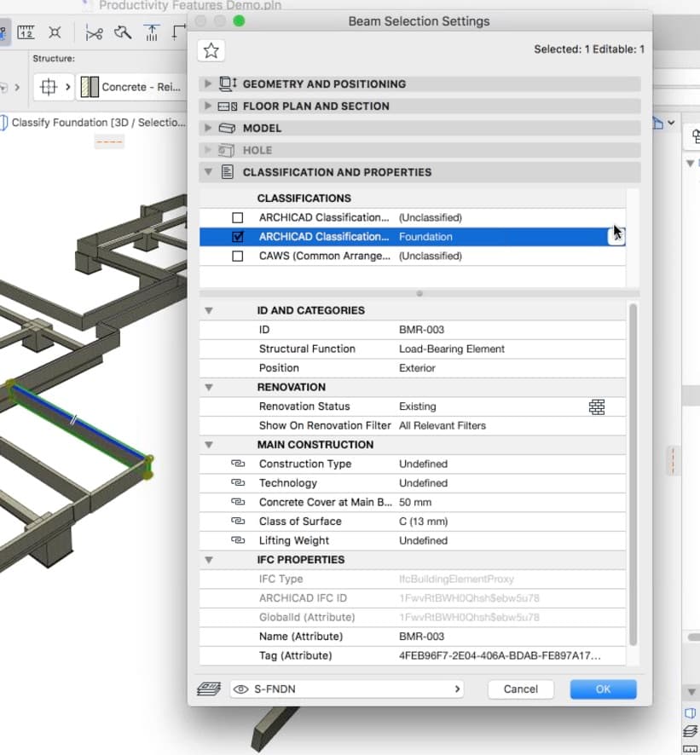Expand the Model panel triangle

pyautogui.click(x=208, y=128)
